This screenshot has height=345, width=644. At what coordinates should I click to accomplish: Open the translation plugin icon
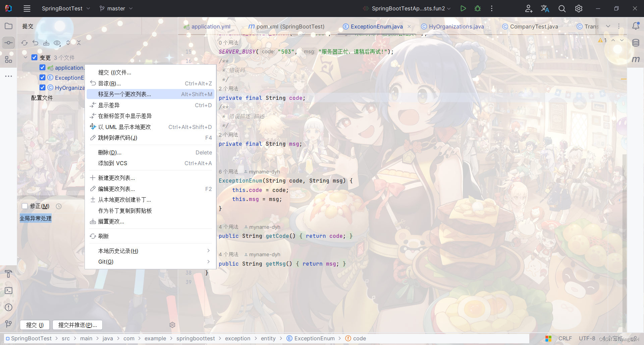pyautogui.click(x=545, y=8)
